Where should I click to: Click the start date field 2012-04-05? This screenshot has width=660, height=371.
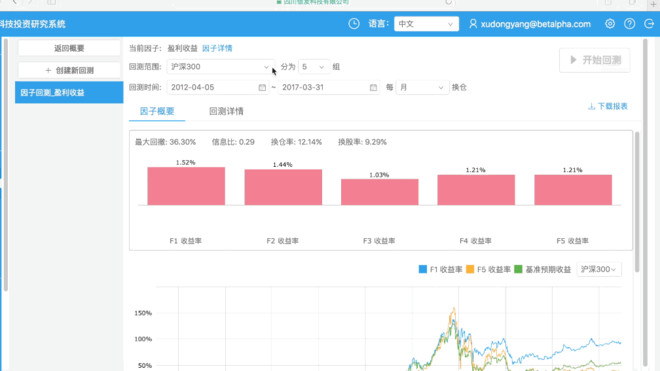click(x=218, y=88)
